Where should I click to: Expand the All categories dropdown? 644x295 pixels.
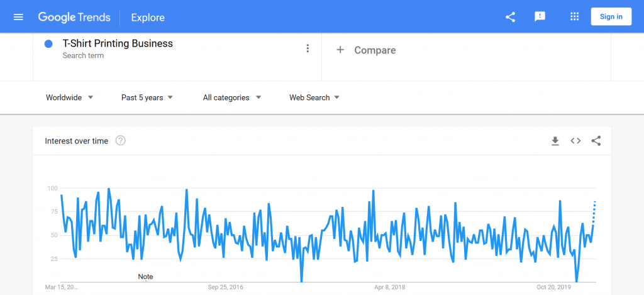tap(232, 97)
